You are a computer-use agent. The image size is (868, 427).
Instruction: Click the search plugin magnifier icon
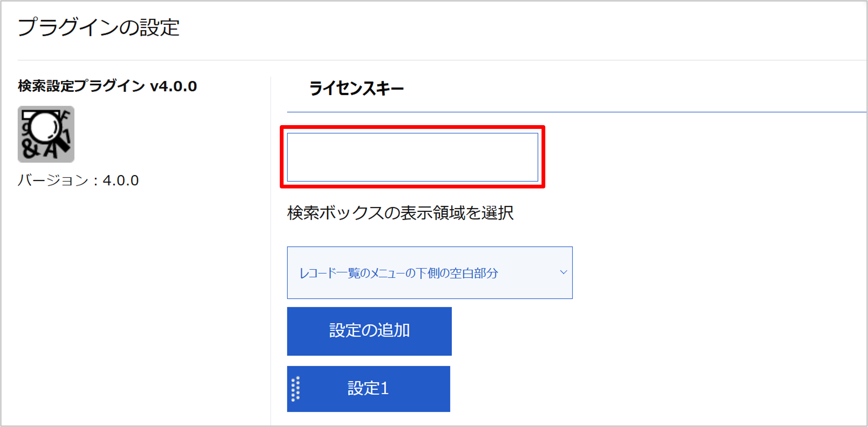pyautogui.click(x=46, y=134)
